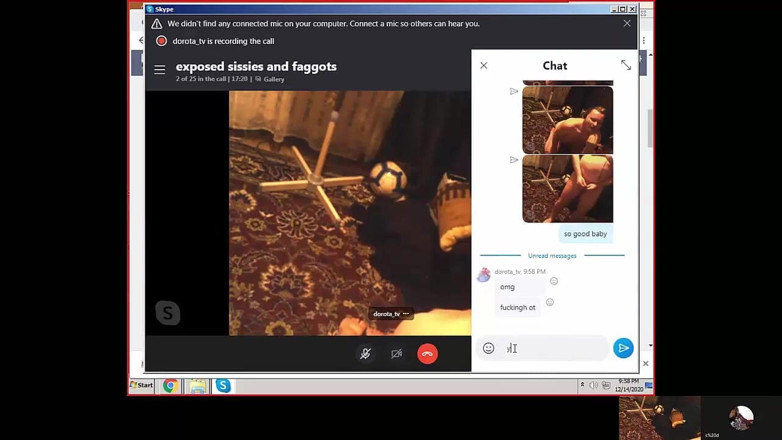Click the Skype logo in the title bar
The width and height of the screenshot is (782, 440).
(x=150, y=9)
